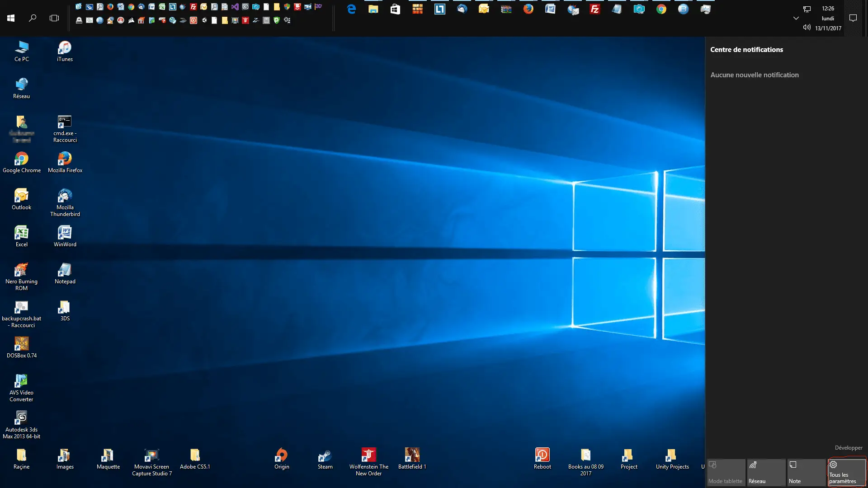Open Ce PC desktop icon
This screenshot has height=488, width=868.
tap(21, 51)
